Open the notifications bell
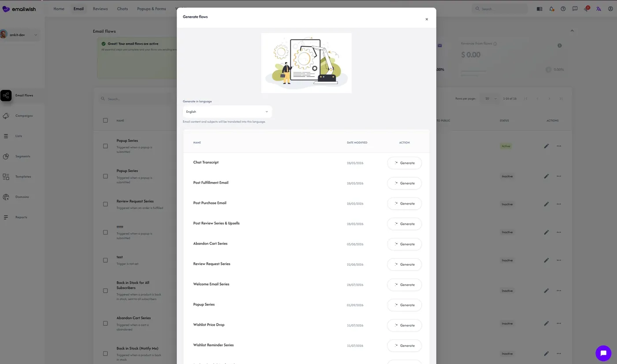617x364 pixels. coord(551,9)
